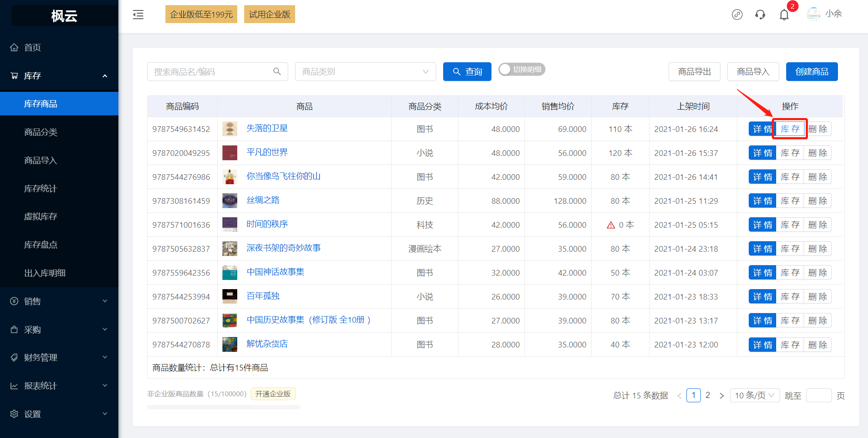868x438 pixels.
Task: Expand the 报表统计 sidebar section
Action: [59, 386]
